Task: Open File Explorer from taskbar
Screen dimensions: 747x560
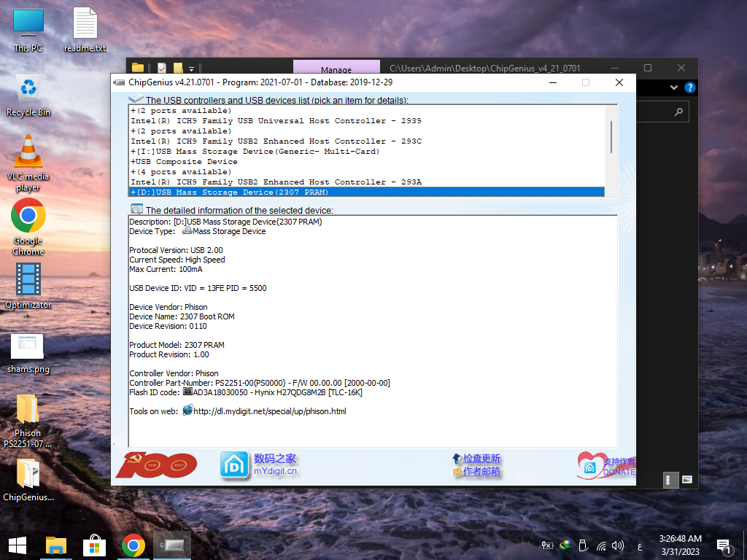Action: tap(56, 545)
